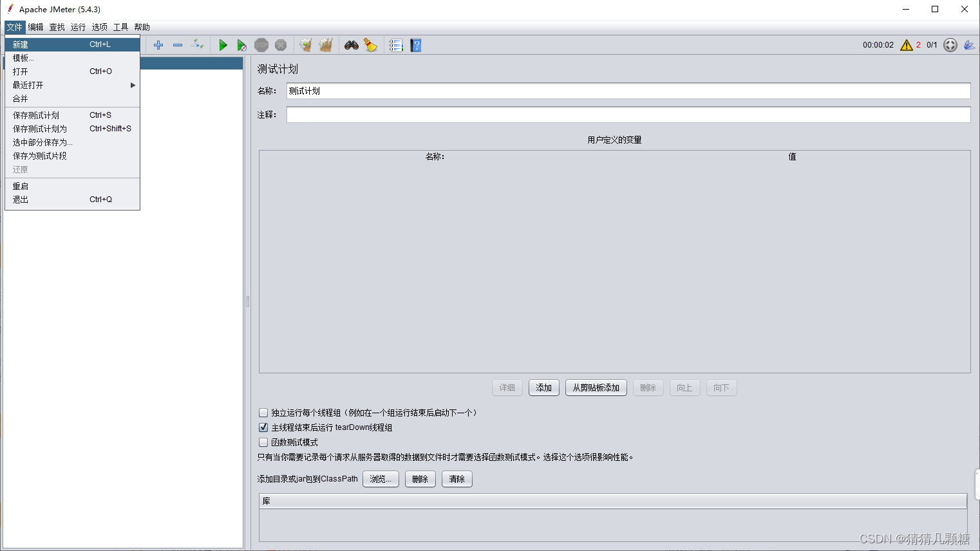Open the Function Helper list icon
The image size is (980, 551).
(x=396, y=45)
